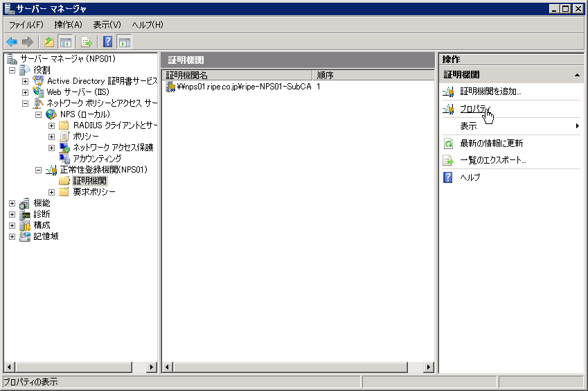The height and width of the screenshot is (391, 588).
Task: Click 要求ポリシー folder icon
Action: [64, 192]
